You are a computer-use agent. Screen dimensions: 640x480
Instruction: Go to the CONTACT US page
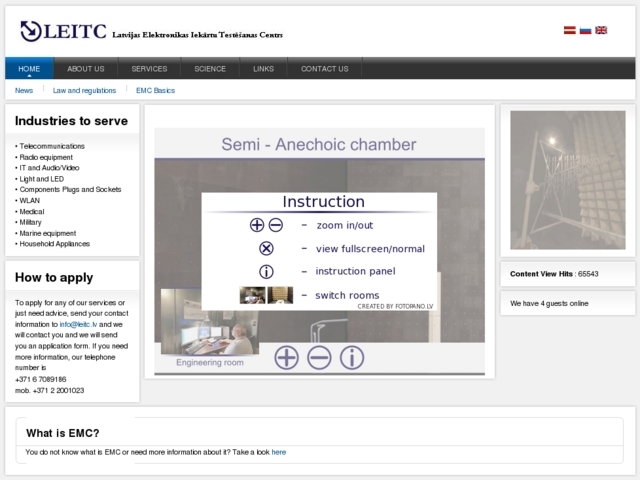click(325, 69)
